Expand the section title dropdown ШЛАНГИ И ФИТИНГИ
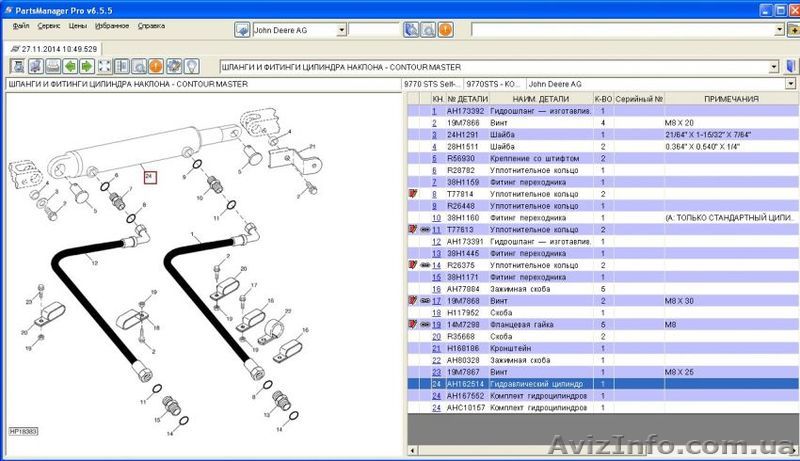This screenshot has width=800, height=461. [775, 67]
